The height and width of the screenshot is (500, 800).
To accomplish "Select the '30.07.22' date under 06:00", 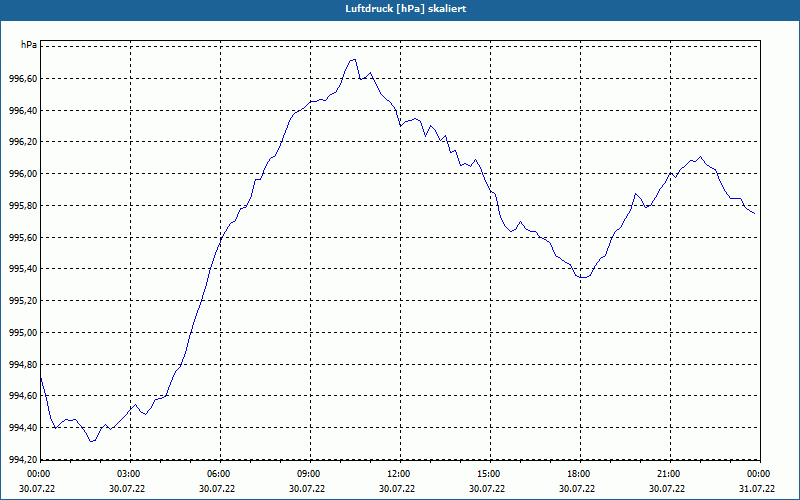I will coord(217,488).
